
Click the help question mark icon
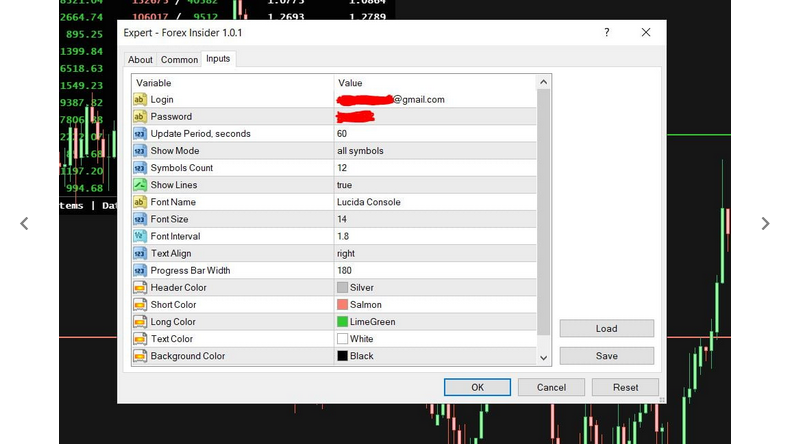[607, 32]
